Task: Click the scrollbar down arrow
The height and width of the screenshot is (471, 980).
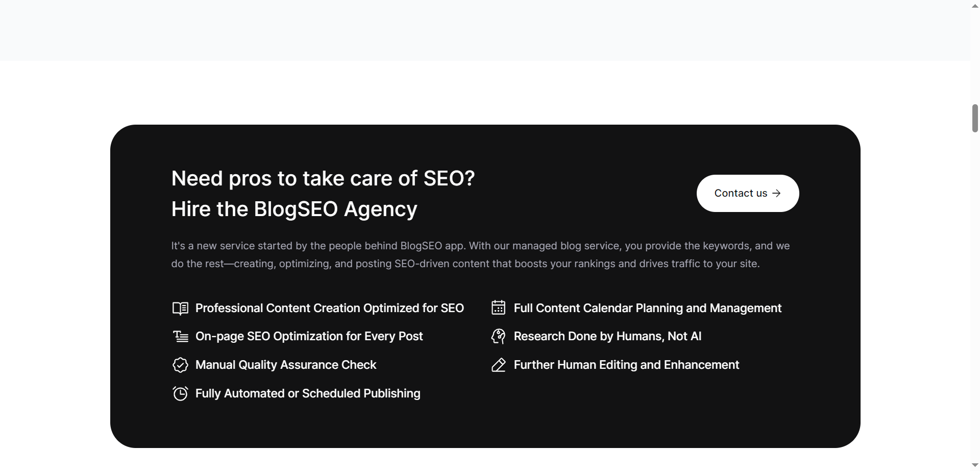Action: click(x=975, y=465)
